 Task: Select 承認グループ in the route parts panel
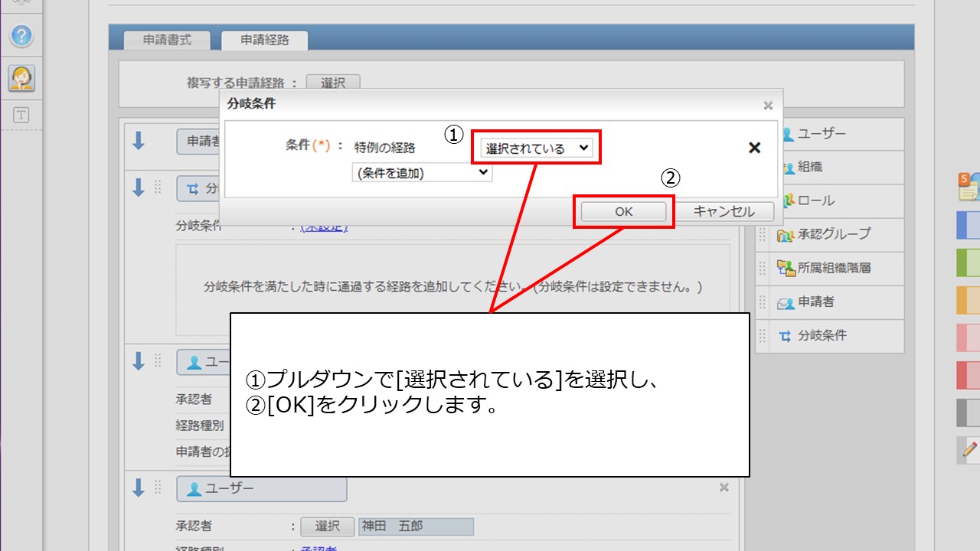[x=833, y=234]
